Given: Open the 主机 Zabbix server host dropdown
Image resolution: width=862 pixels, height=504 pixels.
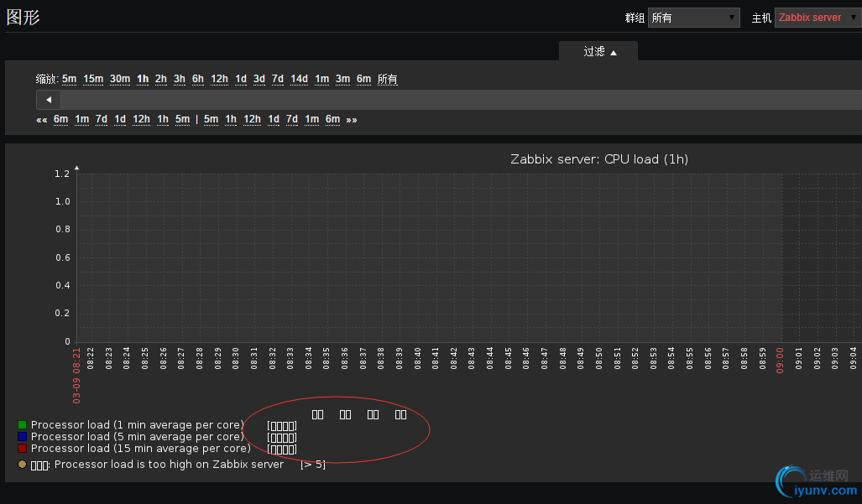Looking at the screenshot, I should click(818, 18).
